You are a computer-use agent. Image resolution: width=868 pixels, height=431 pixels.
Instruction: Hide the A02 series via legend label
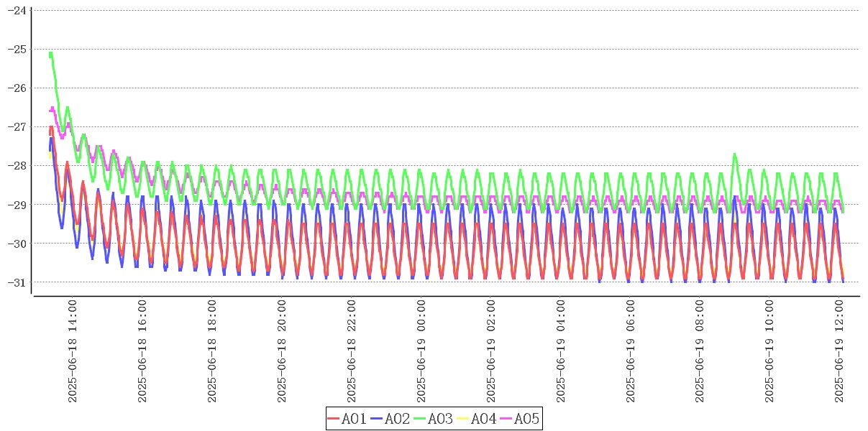pos(397,419)
